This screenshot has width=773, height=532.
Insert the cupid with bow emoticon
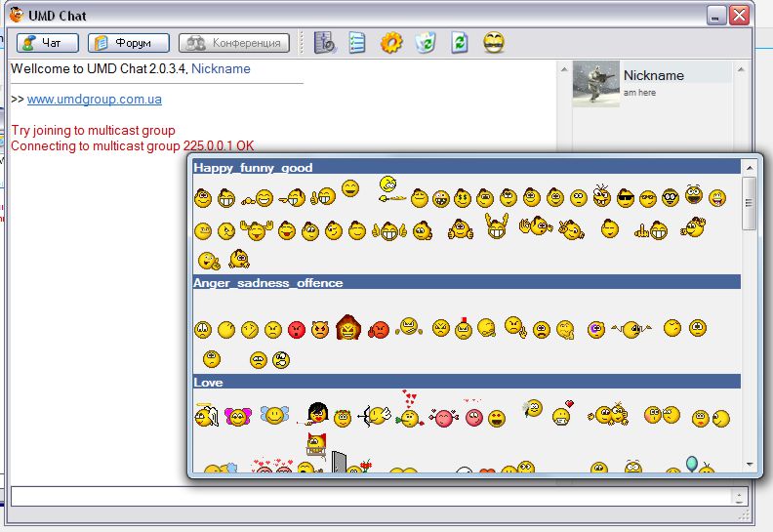coord(374,417)
